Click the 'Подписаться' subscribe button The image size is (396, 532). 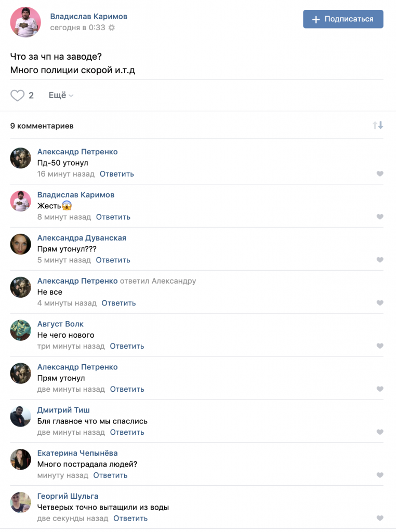(x=343, y=19)
